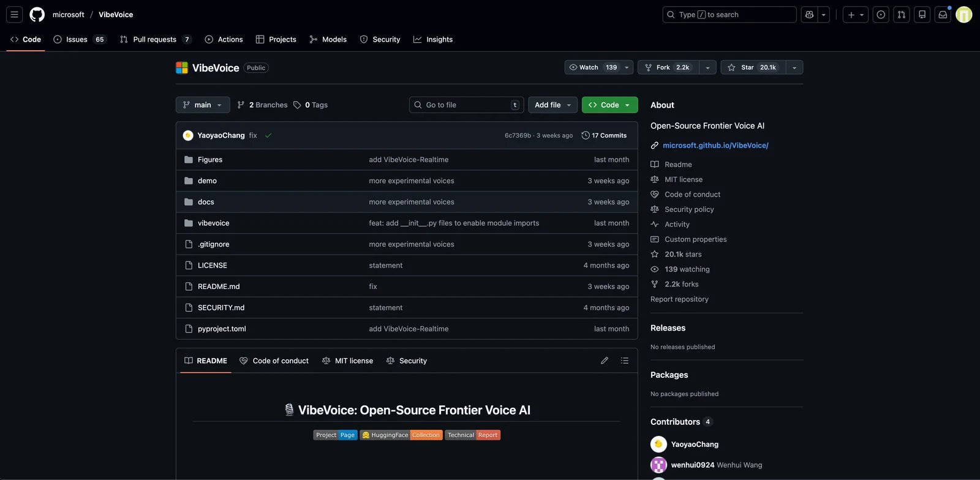Open the pyproject.toml file
Viewport: 980px width, 480px height.
(x=222, y=329)
